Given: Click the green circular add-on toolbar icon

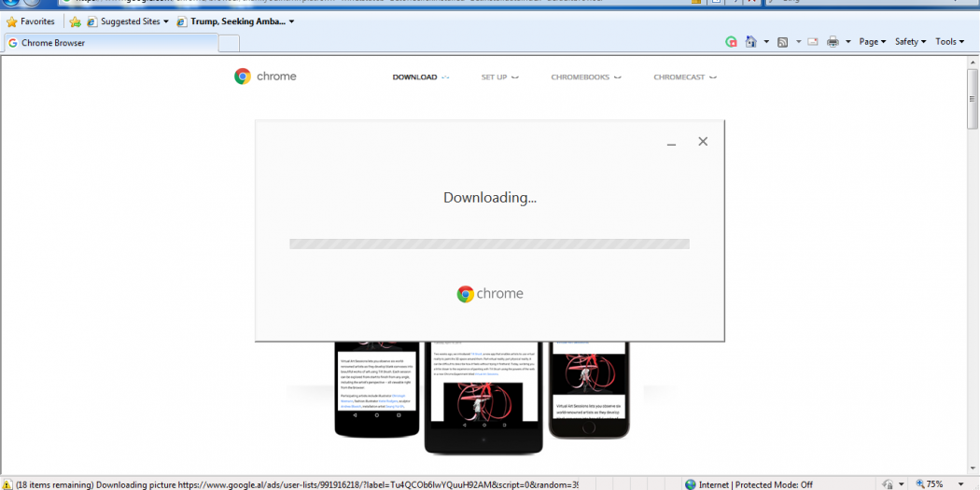Looking at the screenshot, I should coord(731,42).
